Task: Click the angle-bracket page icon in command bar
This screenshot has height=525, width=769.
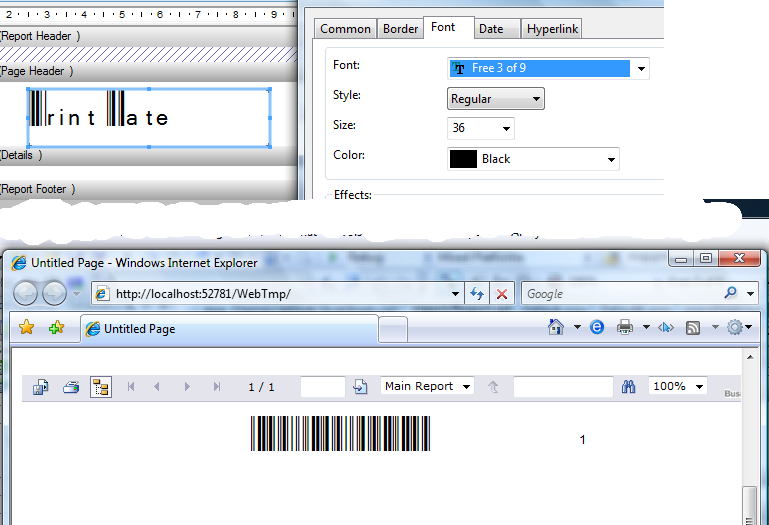Action: coord(666,327)
